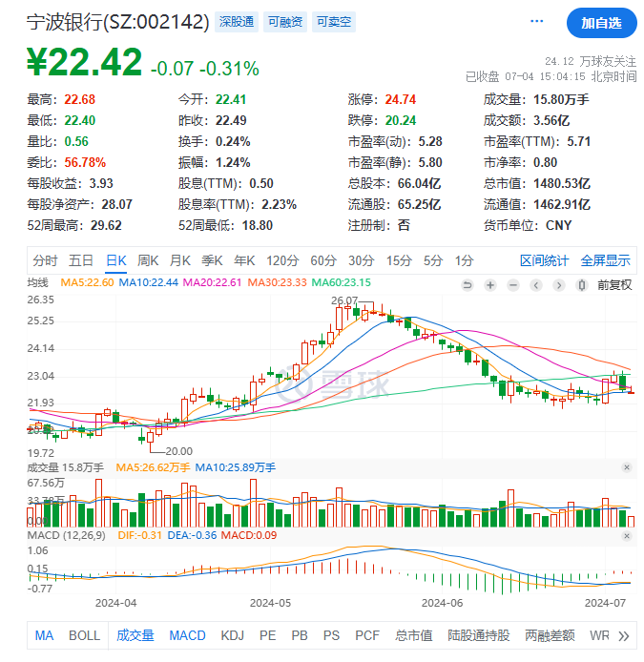Screen dimensions: 644x662
Task: Toggle the 两融差额 indicator
Action: pyautogui.click(x=550, y=636)
